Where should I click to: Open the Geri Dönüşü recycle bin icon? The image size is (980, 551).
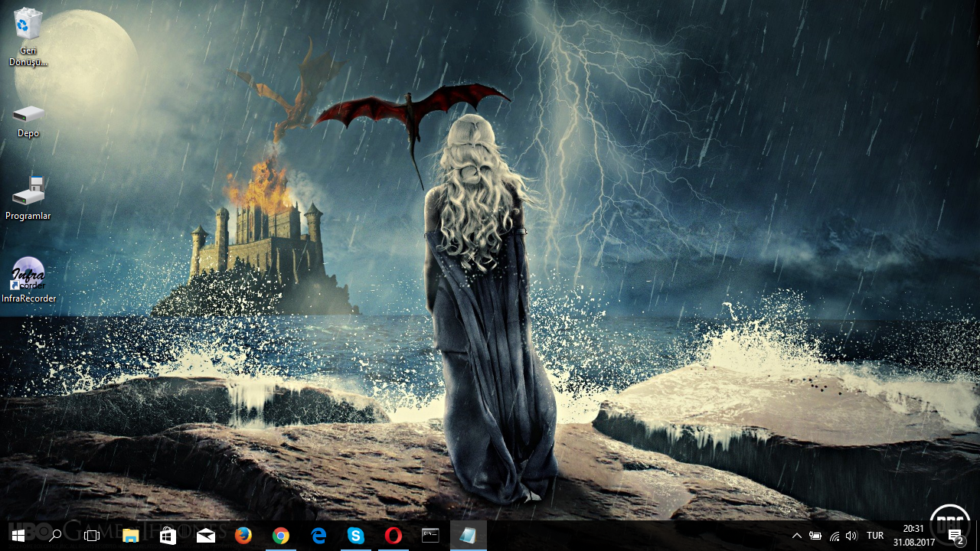tap(28, 37)
